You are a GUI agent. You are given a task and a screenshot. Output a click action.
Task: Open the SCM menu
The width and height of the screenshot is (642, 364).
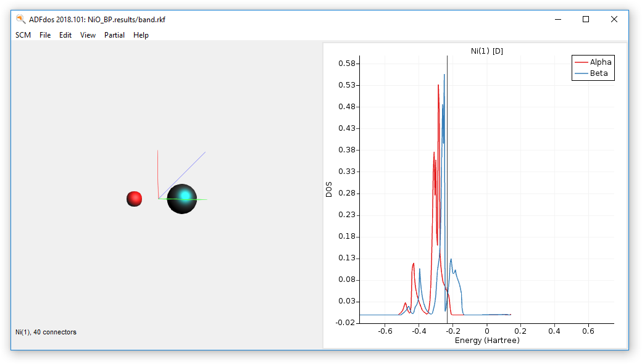[23, 35]
